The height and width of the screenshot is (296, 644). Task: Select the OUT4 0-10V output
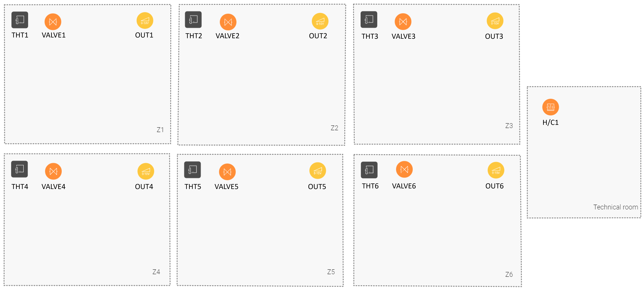pos(146,171)
